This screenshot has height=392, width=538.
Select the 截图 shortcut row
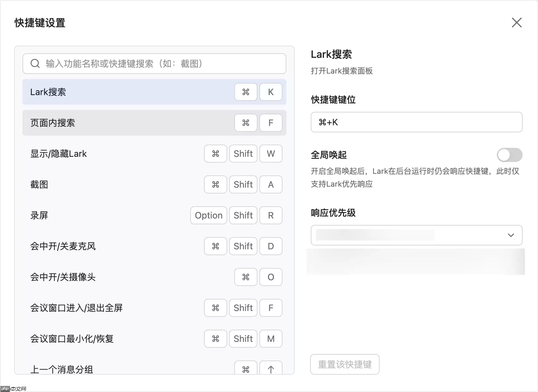coord(96,184)
